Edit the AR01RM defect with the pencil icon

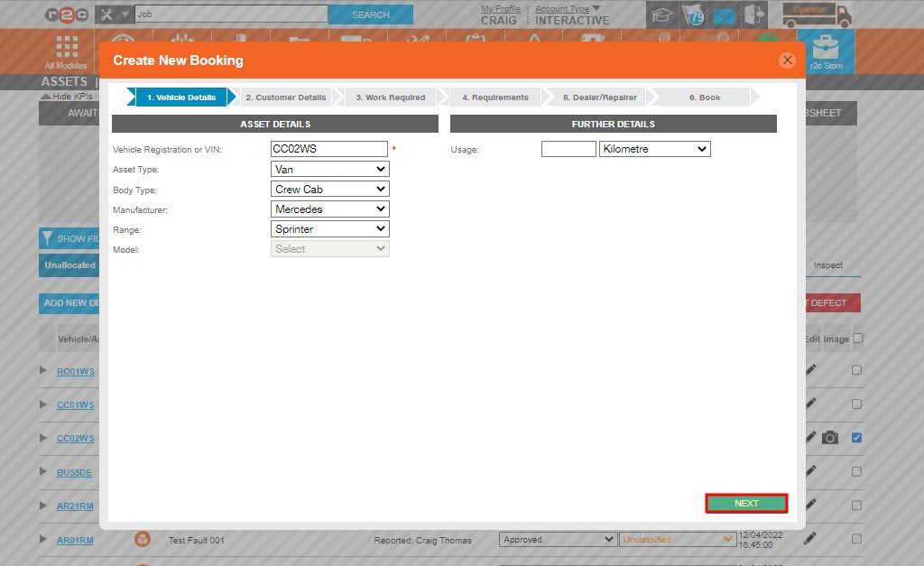coord(809,539)
